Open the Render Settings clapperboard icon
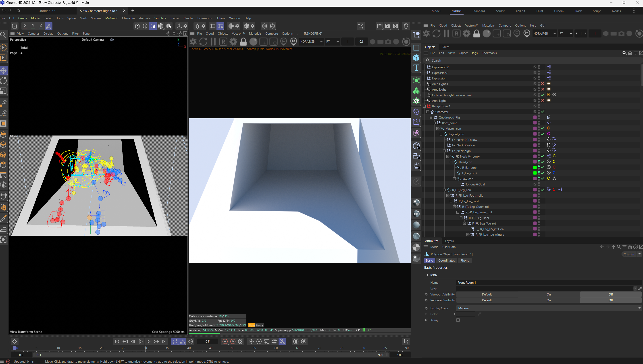Viewport: 643px width, 364px height. pos(395,26)
